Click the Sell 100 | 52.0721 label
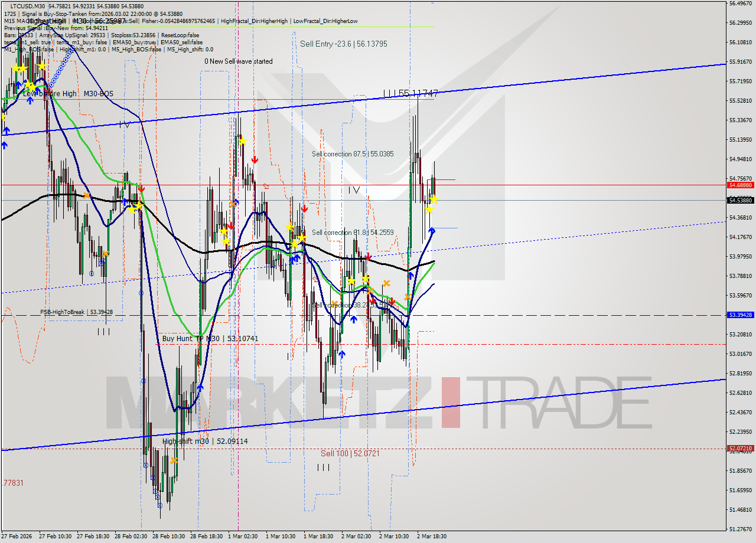Viewport: 756px width, 543px height. 351,453
